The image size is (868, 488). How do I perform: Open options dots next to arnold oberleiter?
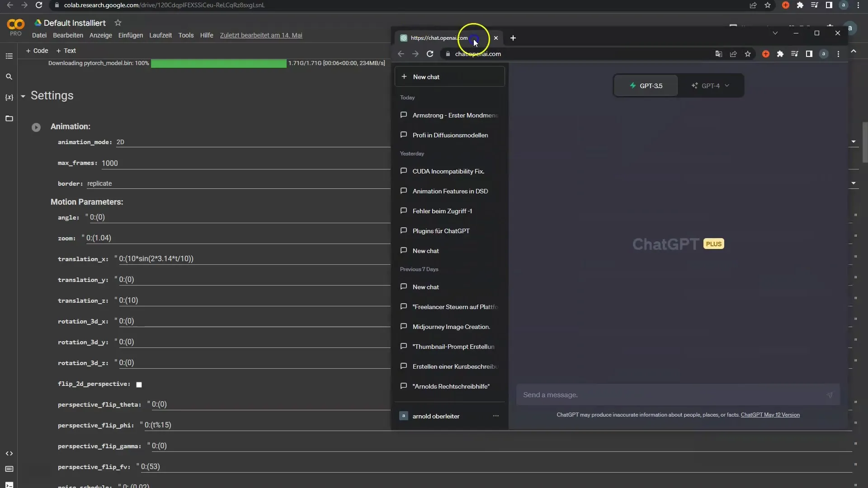pyautogui.click(x=496, y=416)
